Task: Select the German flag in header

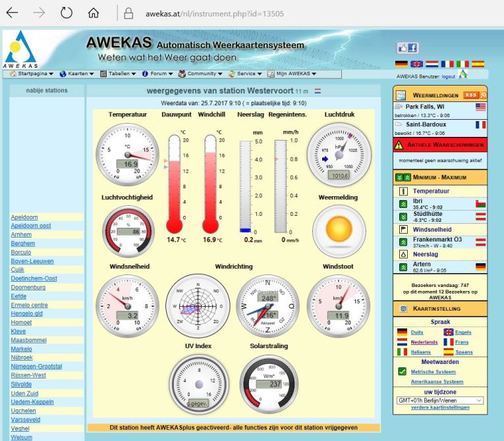Action: click(x=401, y=64)
